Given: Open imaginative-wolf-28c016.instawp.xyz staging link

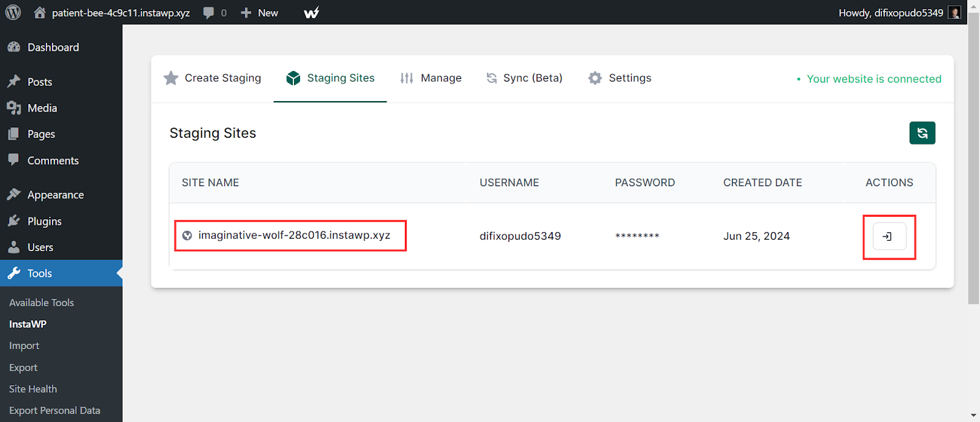Looking at the screenshot, I should coord(294,235).
